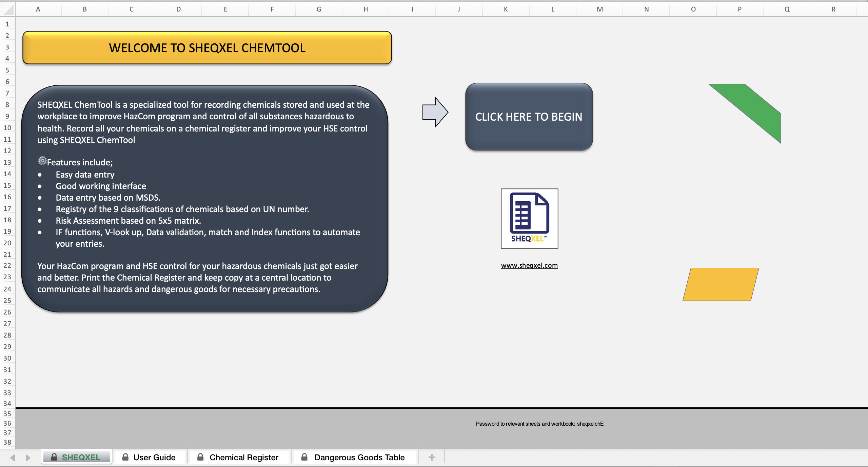This screenshot has width=868, height=467.
Task: Click the lock icon on the SHEQXEL tab
Action: coord(55,457)
